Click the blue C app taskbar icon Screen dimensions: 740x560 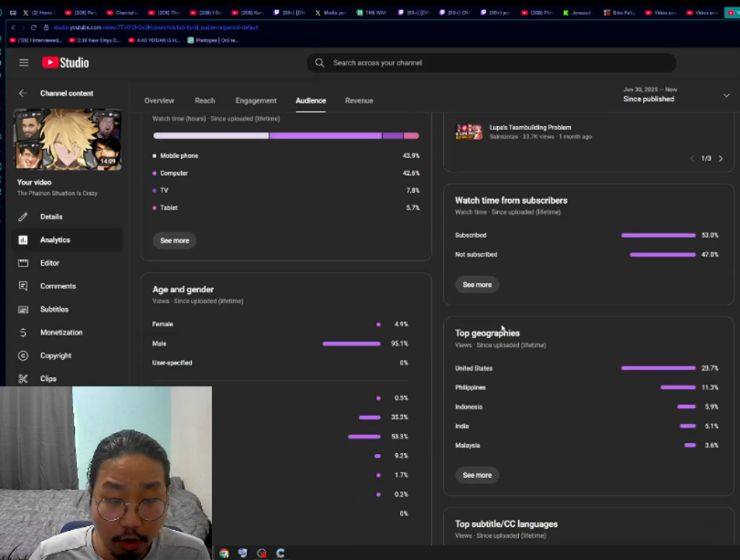coord(280,554)
